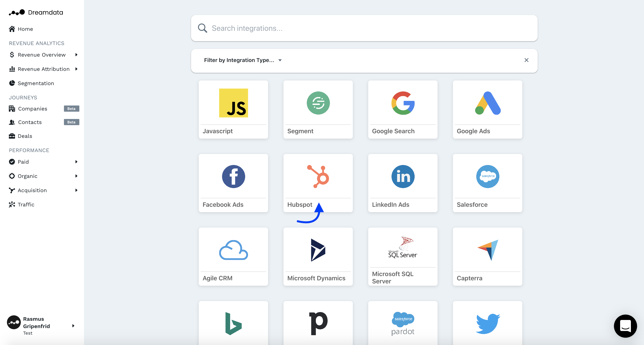Open Revenue Attribution section

pos(44,69)
